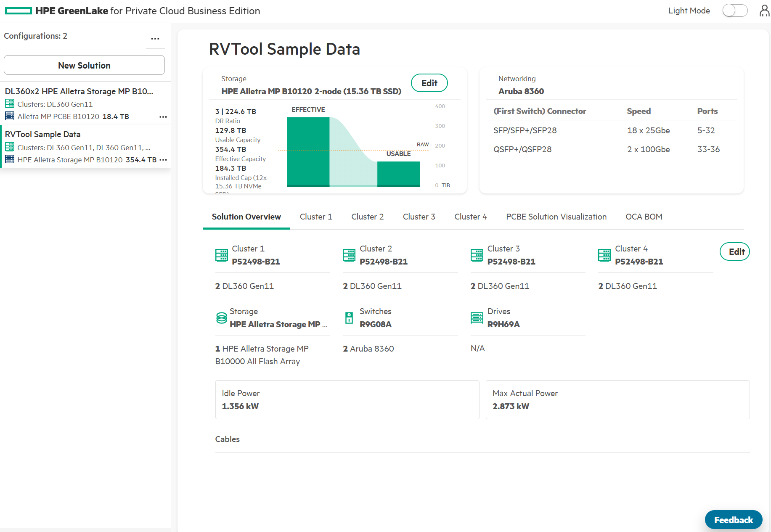Click the clusters icon under RVTool Sample Data
The height and width of the screenshot is (532, 771).
(x=9, y=147)
